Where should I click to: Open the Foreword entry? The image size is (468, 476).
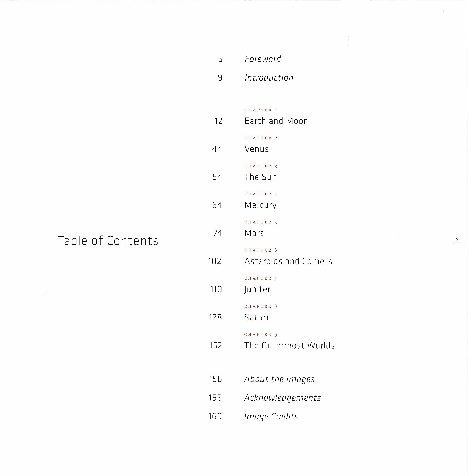tap(263, 59)
